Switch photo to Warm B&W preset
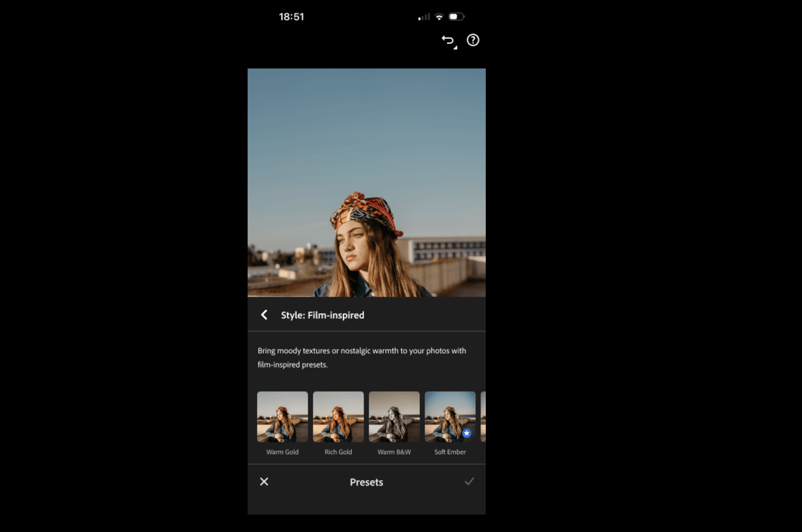 [394, 417]
